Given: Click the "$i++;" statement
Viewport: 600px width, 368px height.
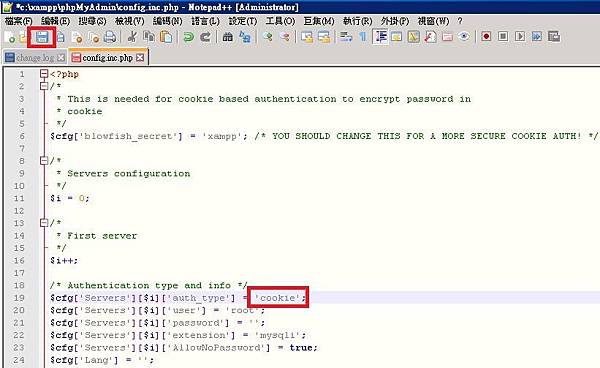Looking at the screenshot, I should (64, 261).
